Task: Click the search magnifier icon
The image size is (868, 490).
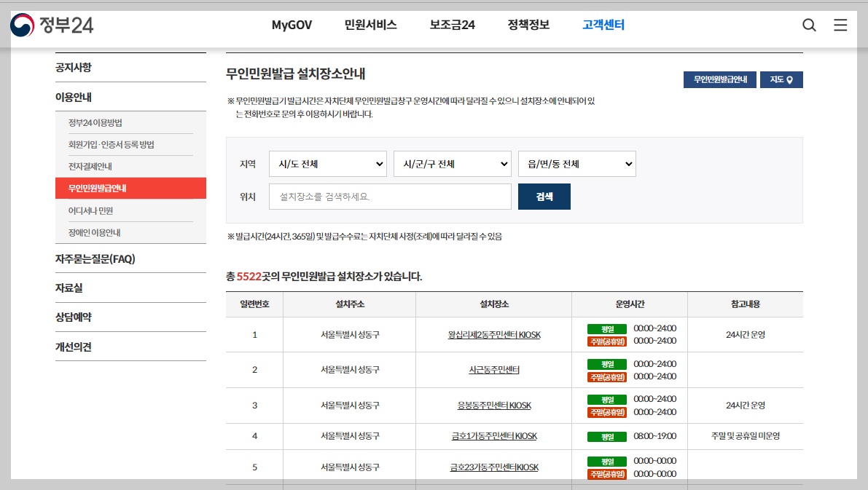Action: (809, 24)
